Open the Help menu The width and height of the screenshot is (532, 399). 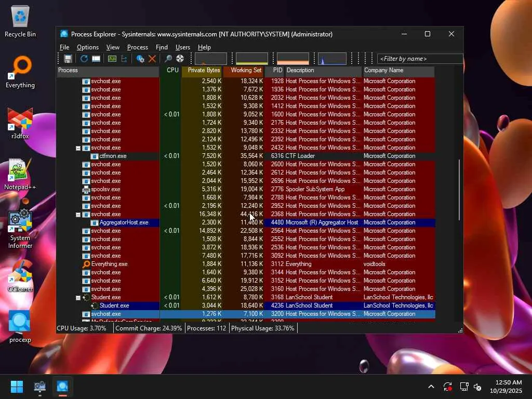click(204, 47)
